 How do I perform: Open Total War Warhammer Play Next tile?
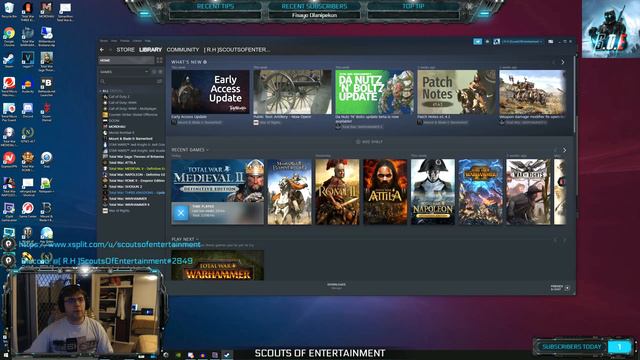click(218, 265)
